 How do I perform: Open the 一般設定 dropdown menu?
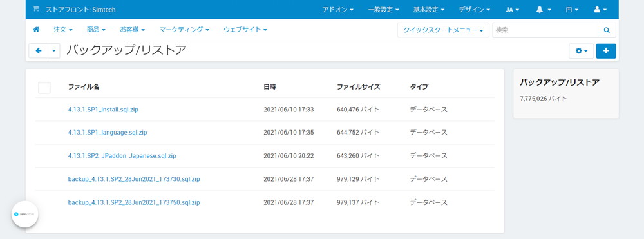[x=384, y=10]
